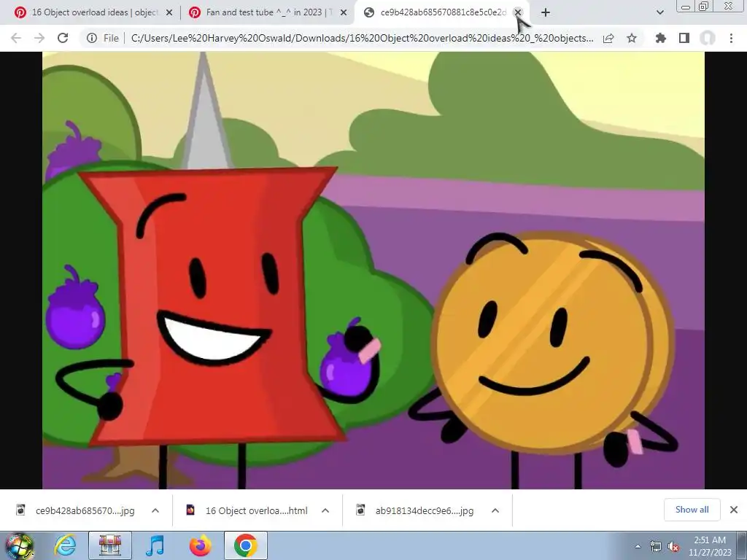747x560 pixels.
Task: Open the muted volume tray icon
Action: pyautogui.click(x=673, y=546)
